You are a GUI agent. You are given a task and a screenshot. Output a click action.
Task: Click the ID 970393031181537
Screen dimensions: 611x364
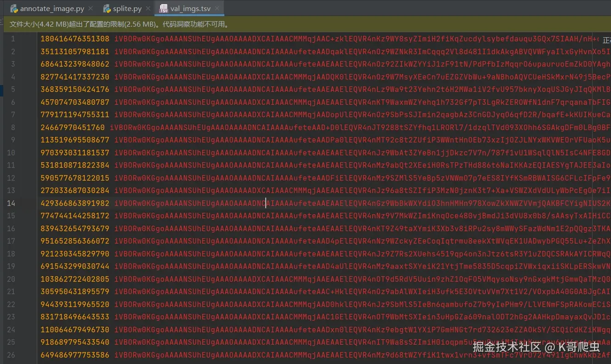pyautogui.click(x=75, y=153)
